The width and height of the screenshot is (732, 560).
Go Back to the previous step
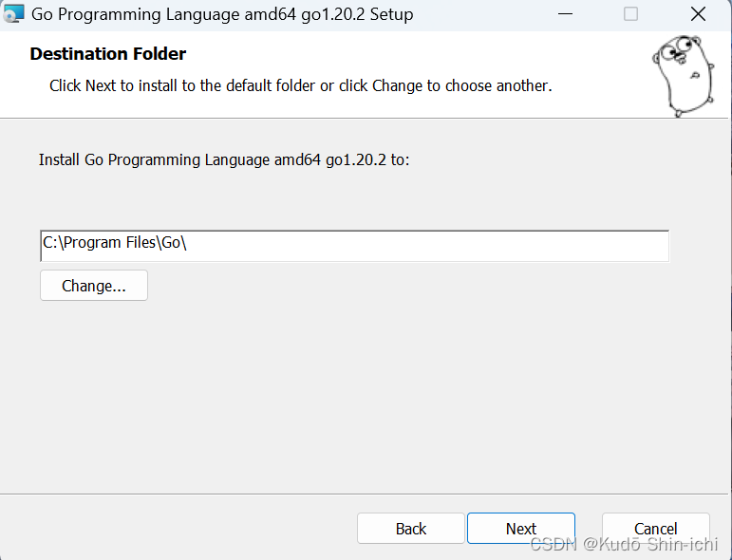coord(411,529)
